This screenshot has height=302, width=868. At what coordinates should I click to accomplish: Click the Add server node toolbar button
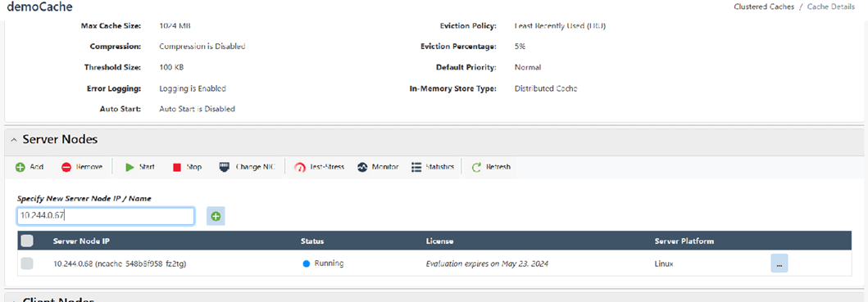30,167
